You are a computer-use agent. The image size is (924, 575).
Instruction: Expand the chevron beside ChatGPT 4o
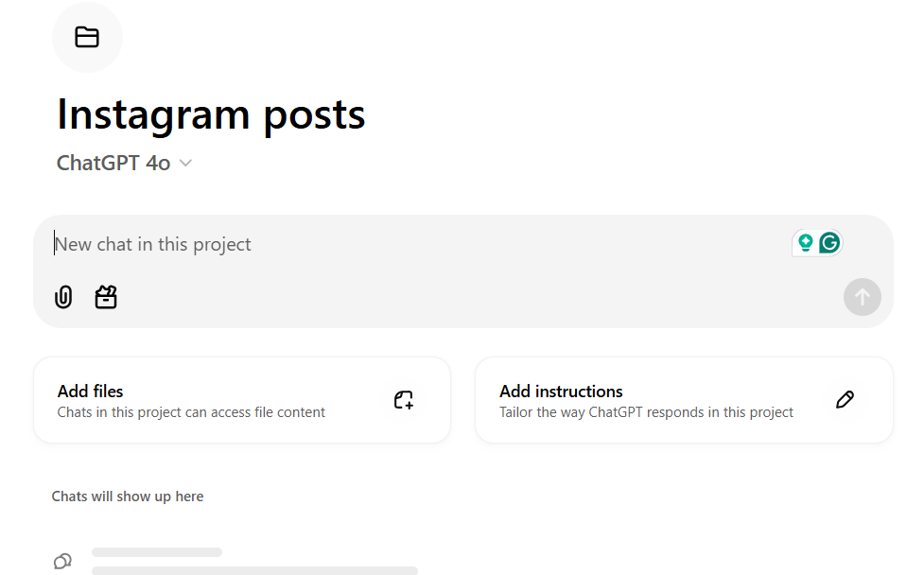(x=184, y=163)
